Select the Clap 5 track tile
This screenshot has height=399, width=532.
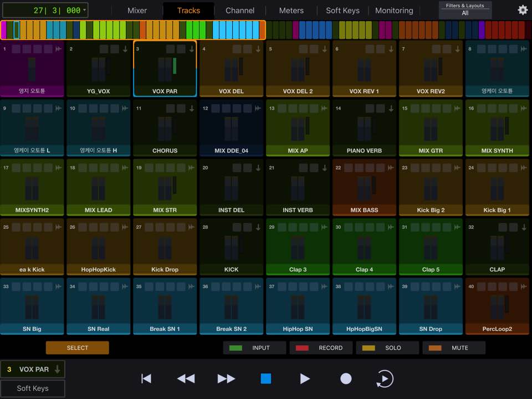click(x=431, y=247)
